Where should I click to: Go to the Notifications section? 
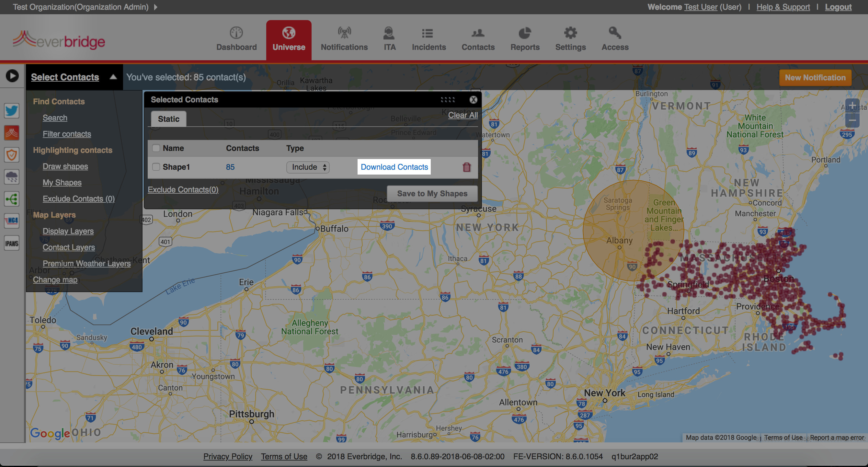coord(344,39)
